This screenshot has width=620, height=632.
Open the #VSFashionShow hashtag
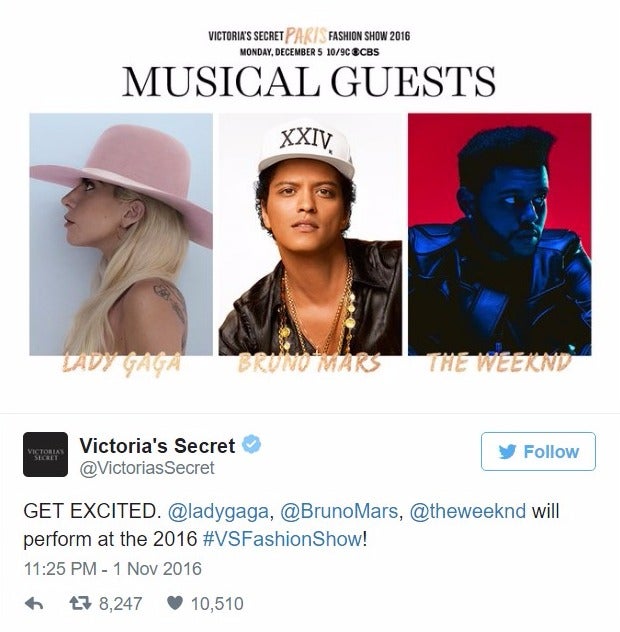point(282,539)
